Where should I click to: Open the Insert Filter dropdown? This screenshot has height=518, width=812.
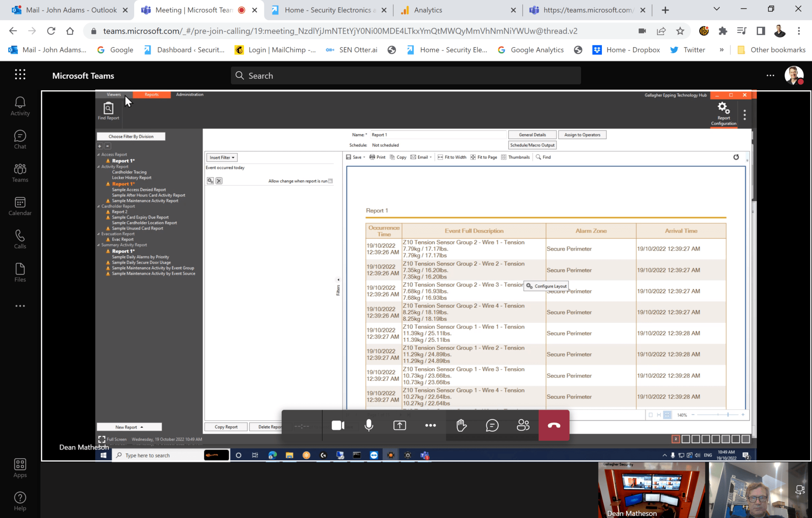(222, 157)
